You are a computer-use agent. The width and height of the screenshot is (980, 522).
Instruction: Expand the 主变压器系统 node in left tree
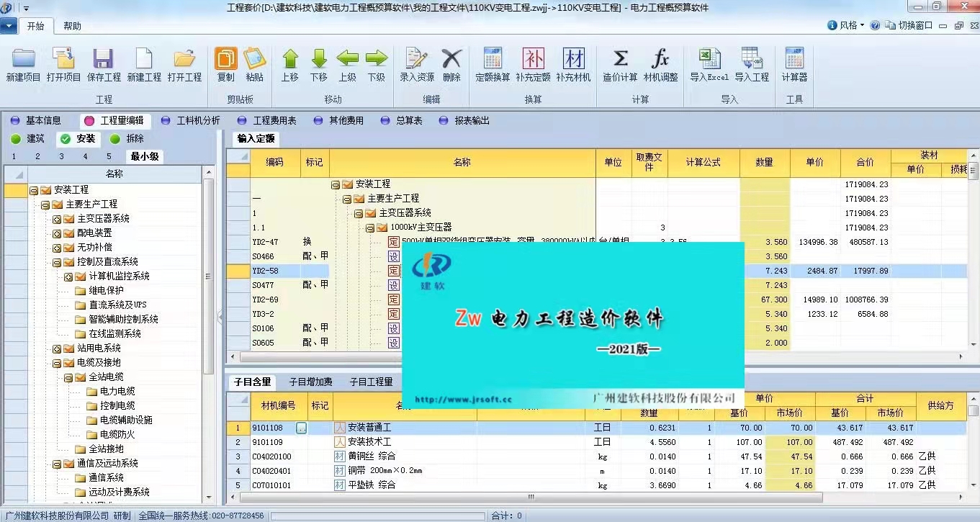[56, 219]
